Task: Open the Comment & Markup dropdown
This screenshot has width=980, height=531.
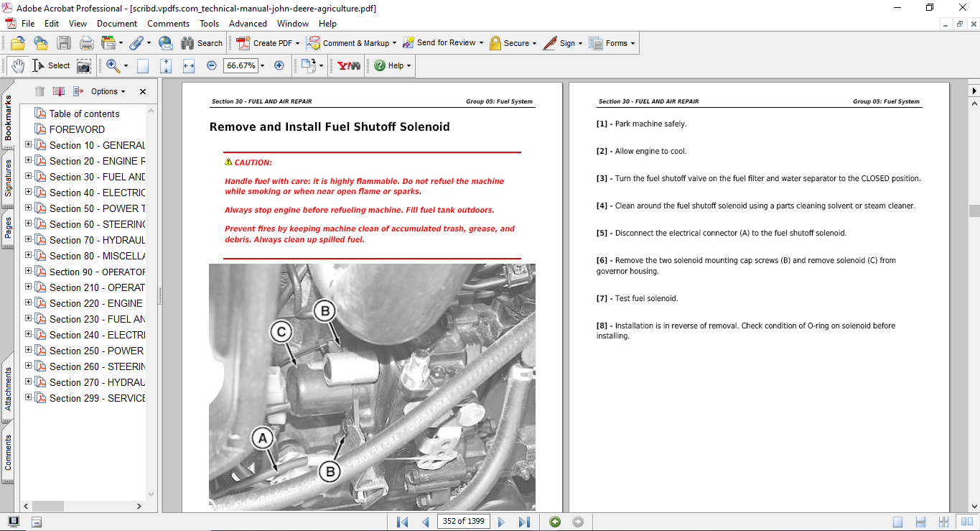Action: (350, 42)
